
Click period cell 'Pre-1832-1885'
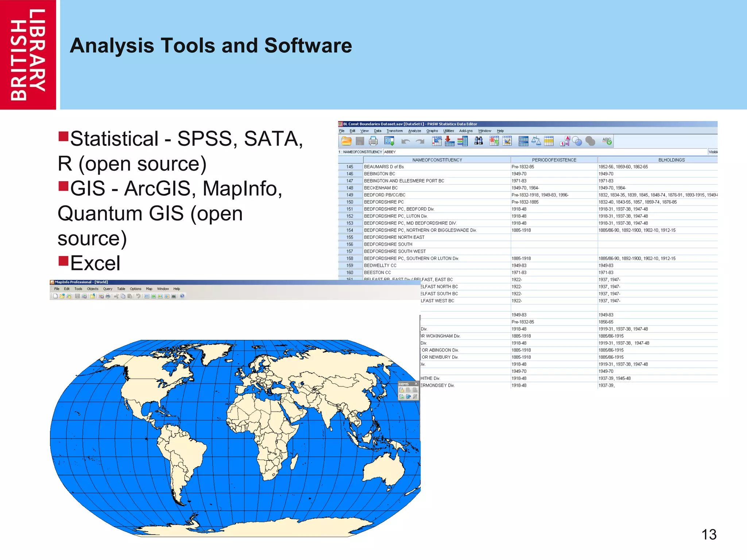pos(554,202)
